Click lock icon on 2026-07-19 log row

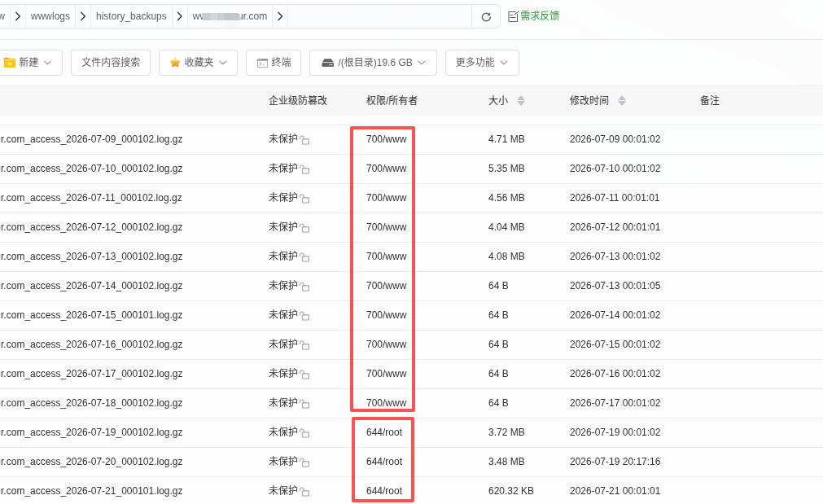(304, 433)
